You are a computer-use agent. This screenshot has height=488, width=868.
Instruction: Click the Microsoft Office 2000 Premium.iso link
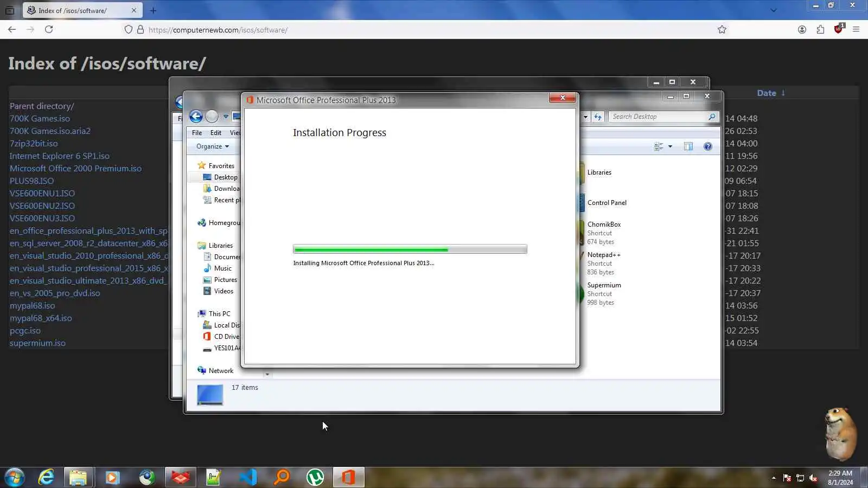coord(75,169)
